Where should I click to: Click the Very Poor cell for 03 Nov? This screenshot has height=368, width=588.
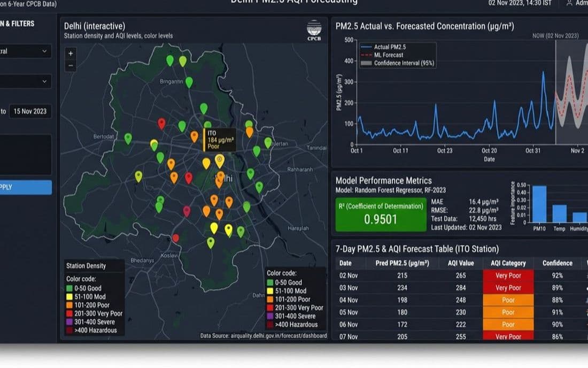tap(508, 288)
